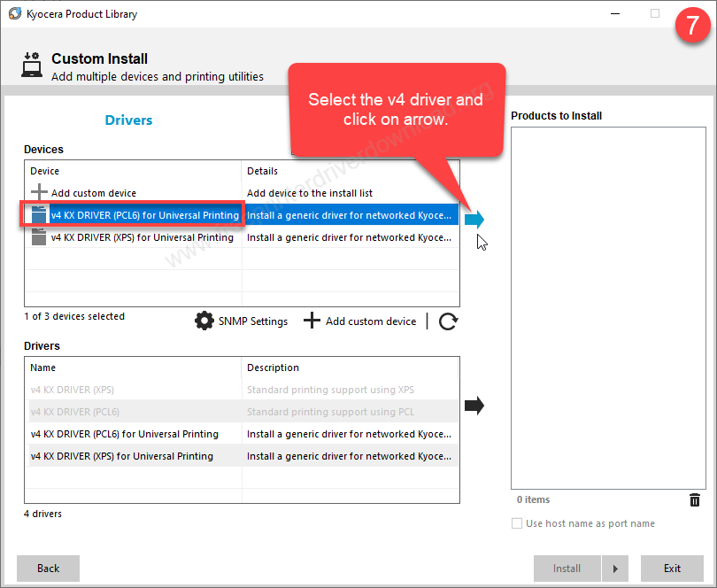
Task: Click the Install button
Action: 567,569
